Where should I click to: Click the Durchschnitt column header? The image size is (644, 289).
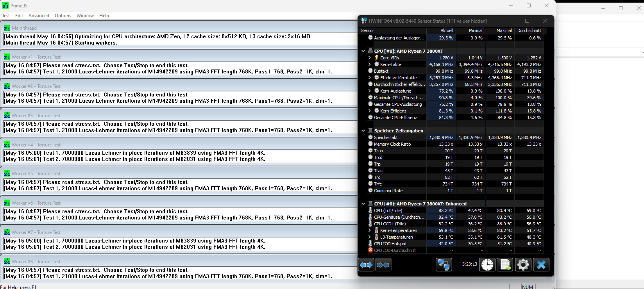(529, 30)
